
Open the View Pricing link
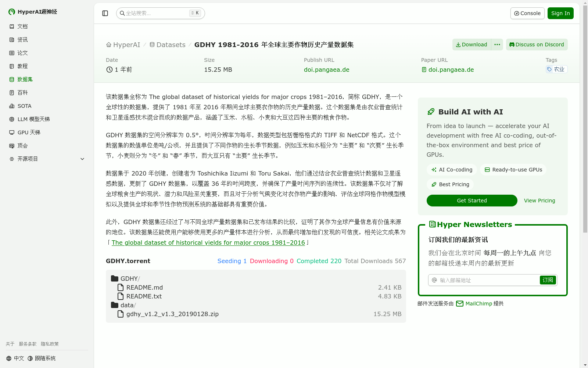click(x=539, y=201)
